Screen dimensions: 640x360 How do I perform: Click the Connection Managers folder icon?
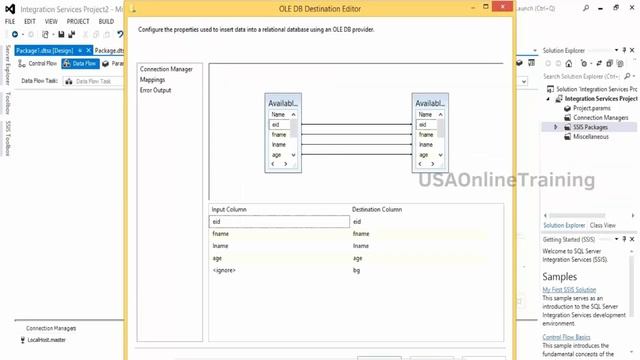coord(567,118)
